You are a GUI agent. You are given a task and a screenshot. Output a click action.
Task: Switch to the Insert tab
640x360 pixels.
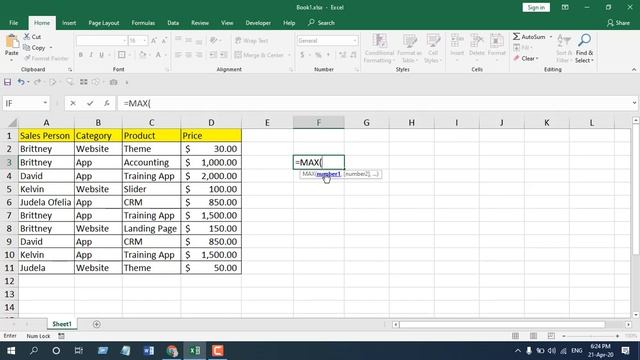click(x=69, y=23)
